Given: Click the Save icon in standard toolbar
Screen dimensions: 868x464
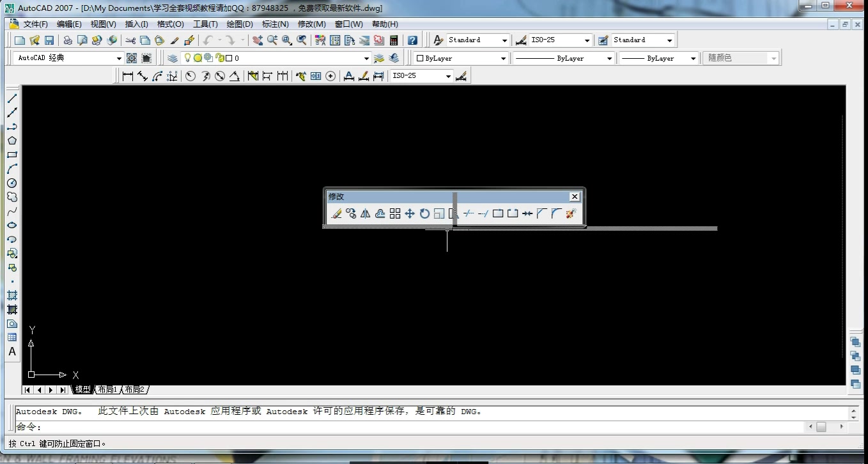Looking at the screenshot, I should point(49,40).
